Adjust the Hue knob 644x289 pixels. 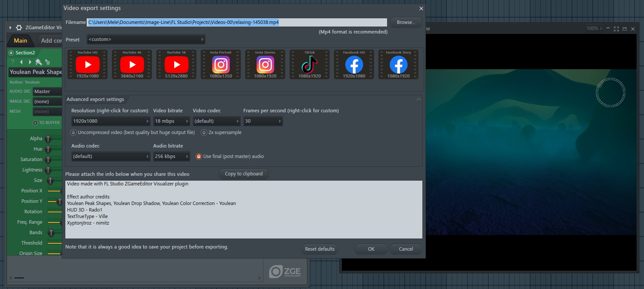pyautogui.click(x=48, y=149)
